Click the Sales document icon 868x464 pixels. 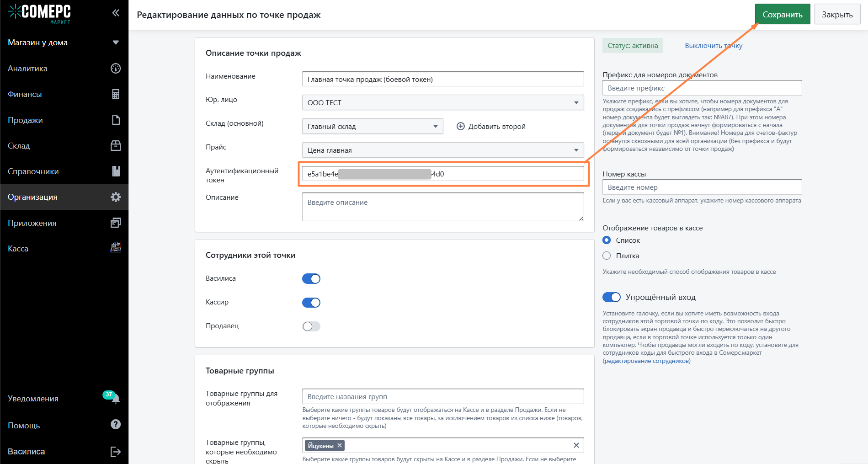(x=116, y=120)
